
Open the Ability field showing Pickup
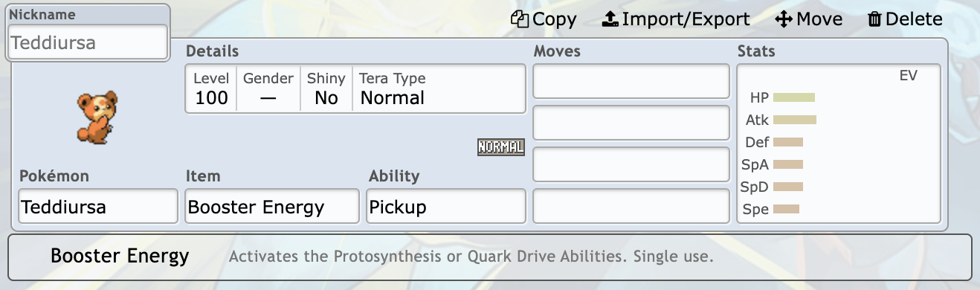[x=446, y=206]
